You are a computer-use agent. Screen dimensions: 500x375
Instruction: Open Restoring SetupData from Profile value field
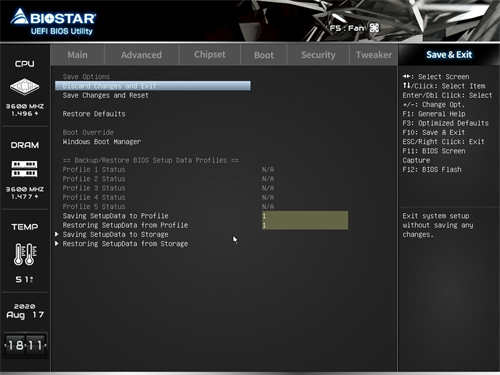click(305, 225)
